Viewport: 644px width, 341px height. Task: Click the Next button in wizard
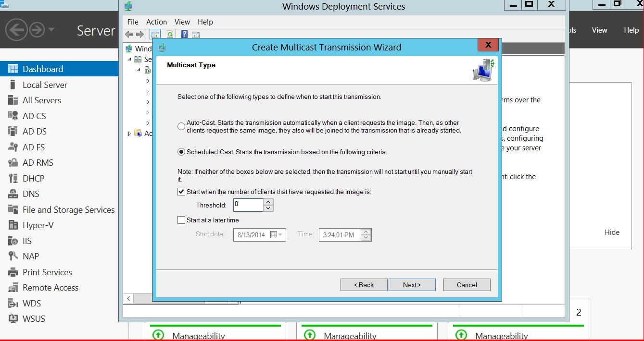(x=412, y=285)
